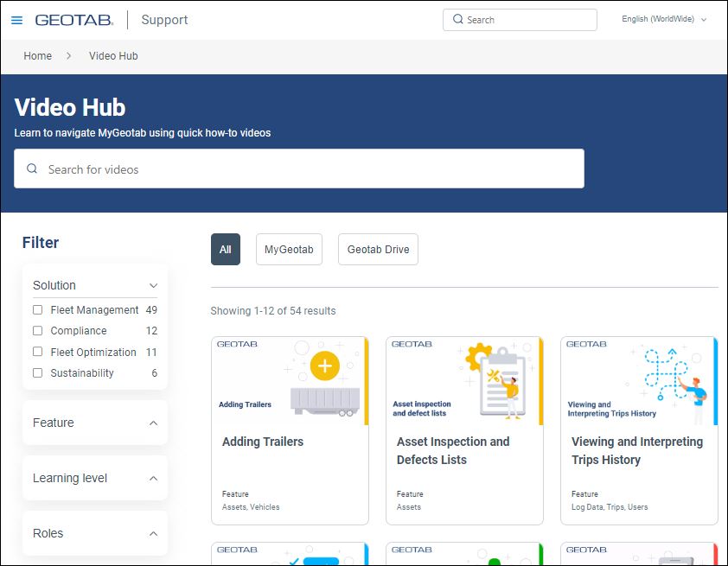Go to Home in the breadcrumb

pyautogui.click(x=37, y=55)
